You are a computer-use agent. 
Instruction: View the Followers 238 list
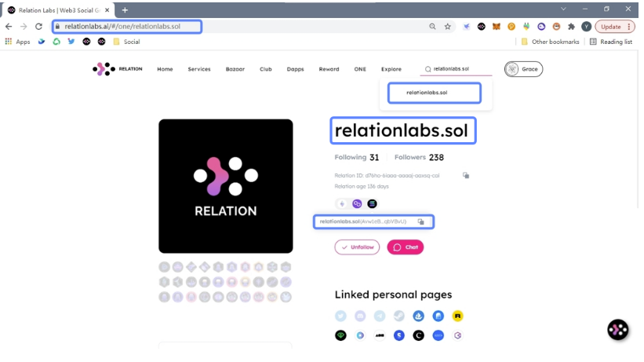pos(419,157)
